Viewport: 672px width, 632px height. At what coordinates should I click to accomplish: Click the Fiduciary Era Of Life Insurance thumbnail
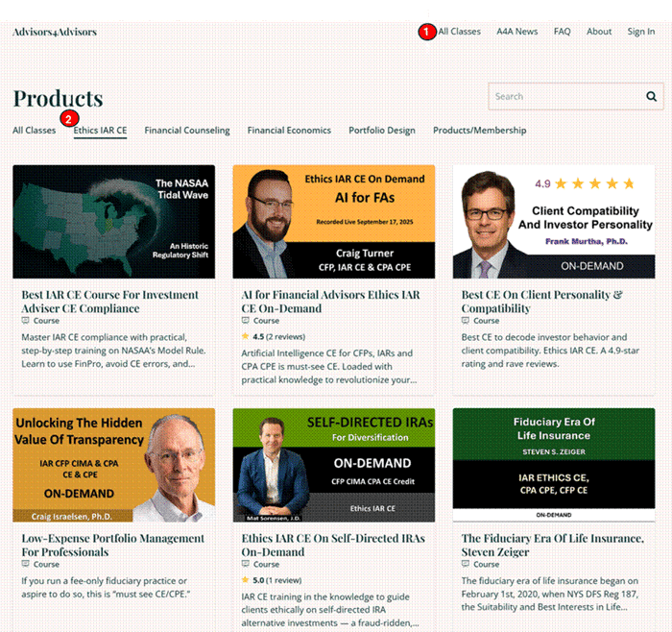click(x=554, y=465)
